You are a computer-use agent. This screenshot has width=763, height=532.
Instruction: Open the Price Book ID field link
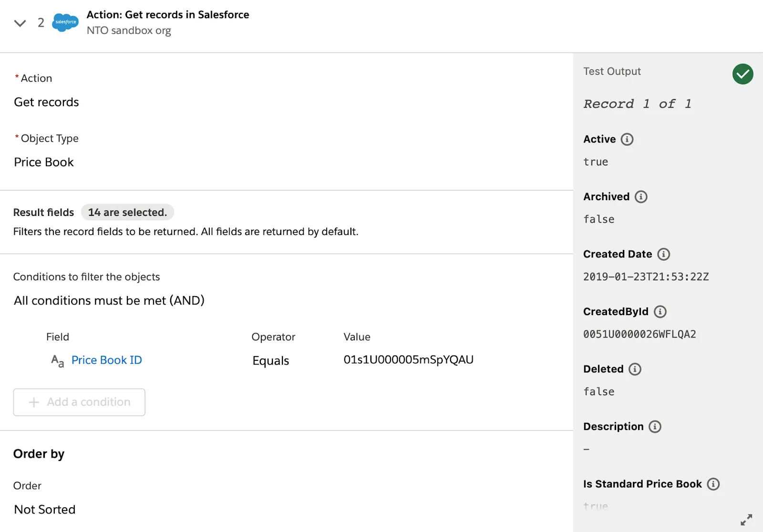(x=106, y=360)
